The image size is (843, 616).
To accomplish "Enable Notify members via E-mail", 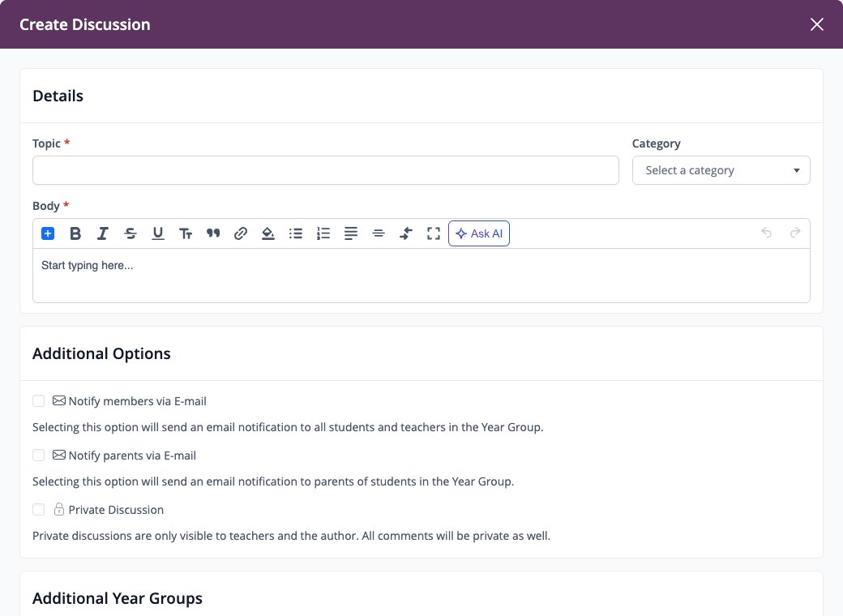I will [38, 401].
